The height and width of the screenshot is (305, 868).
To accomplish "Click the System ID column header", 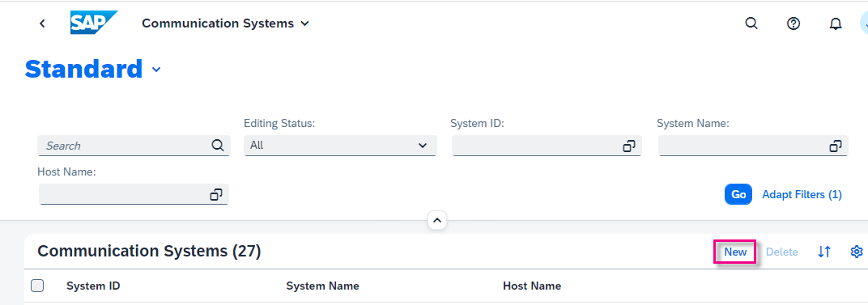I will [x=93, y=286].
